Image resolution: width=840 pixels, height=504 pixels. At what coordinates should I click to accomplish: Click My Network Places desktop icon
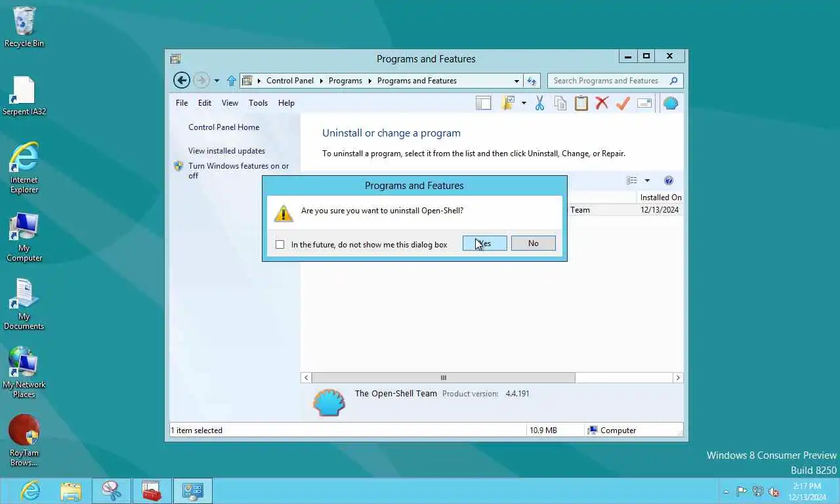click(24, 372)
